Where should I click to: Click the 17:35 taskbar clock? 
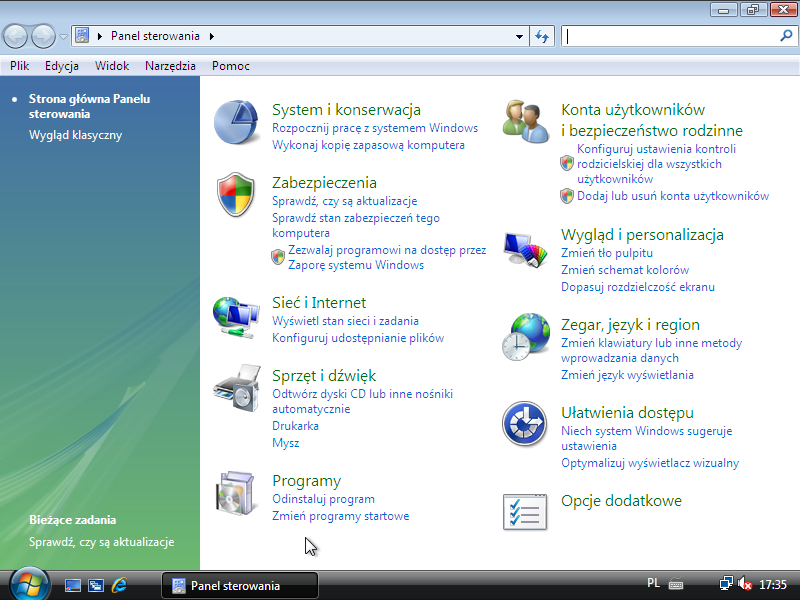773,584
